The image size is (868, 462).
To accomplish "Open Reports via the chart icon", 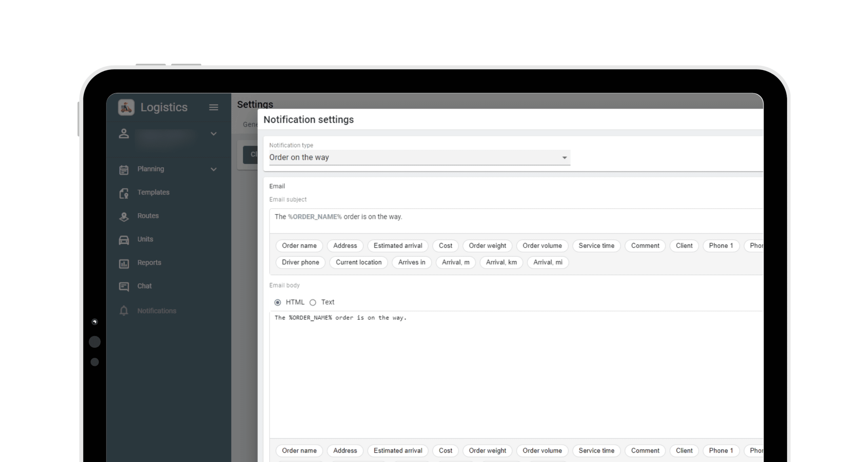I will pos(124,263).
